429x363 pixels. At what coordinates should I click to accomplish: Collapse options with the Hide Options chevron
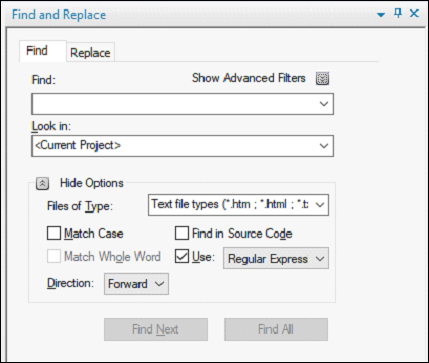[x=43, y=183]
